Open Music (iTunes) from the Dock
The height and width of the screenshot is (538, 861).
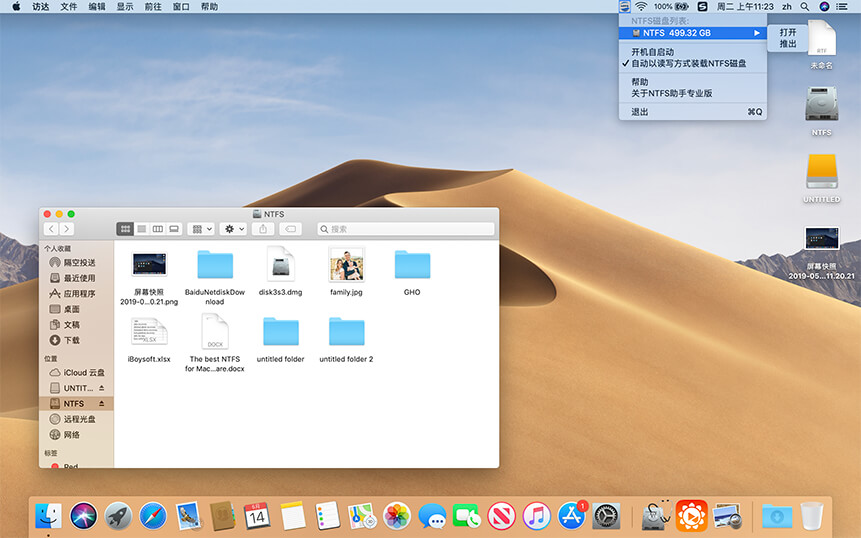click(536, 517)
